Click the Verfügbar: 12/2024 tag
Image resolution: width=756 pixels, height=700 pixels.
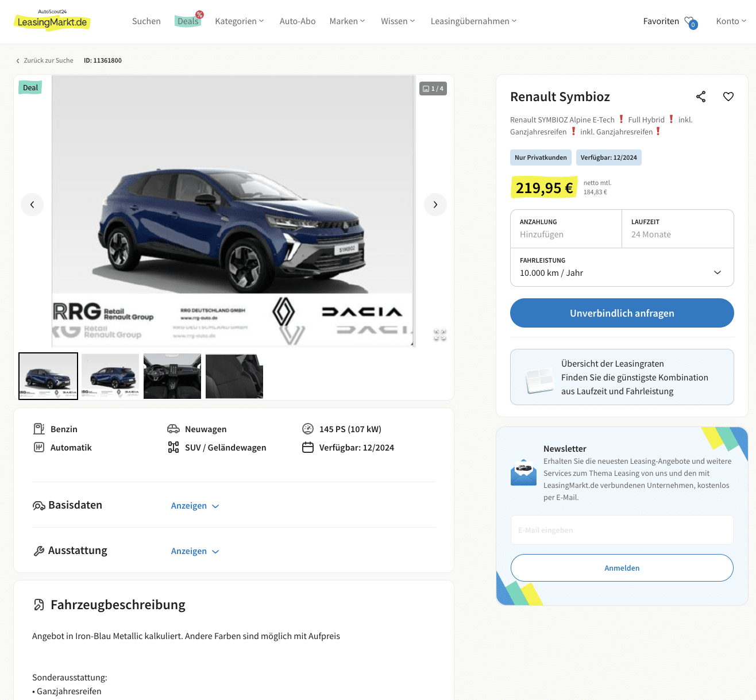click(x=609, y=157)
